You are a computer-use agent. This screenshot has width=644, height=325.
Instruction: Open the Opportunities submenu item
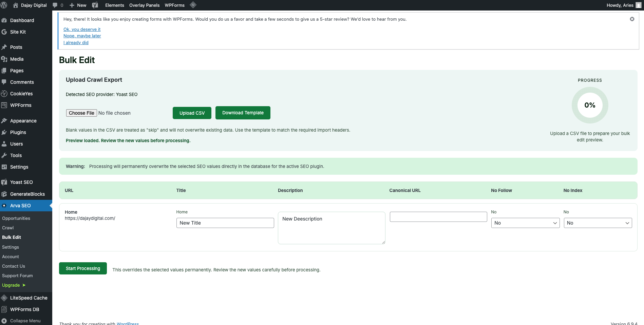point(16,218)
